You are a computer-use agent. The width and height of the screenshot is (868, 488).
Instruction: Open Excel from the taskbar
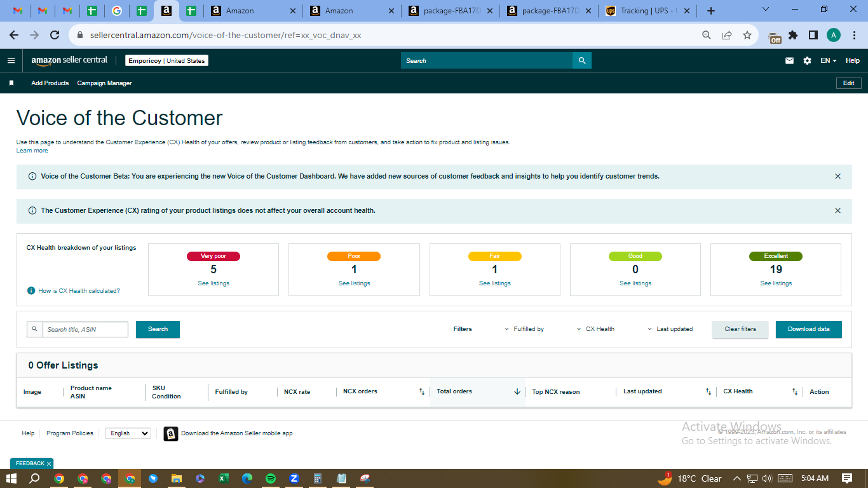(x=224, y=478)
